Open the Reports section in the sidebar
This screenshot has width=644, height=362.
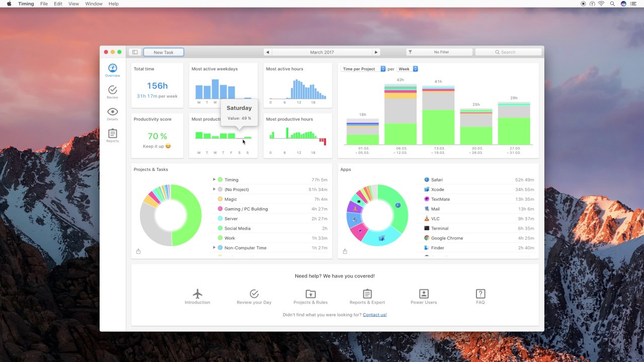113,136
